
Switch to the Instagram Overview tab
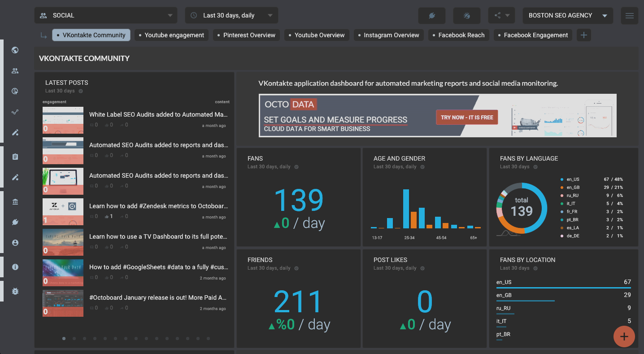click(388, 35)
